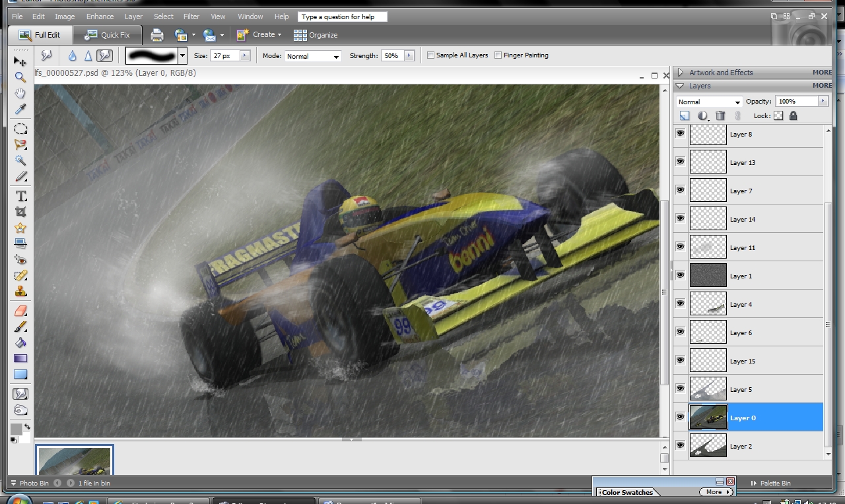845x504 pixels.
Task: Select the Magic Wand tool
Action: pos(20,160)
